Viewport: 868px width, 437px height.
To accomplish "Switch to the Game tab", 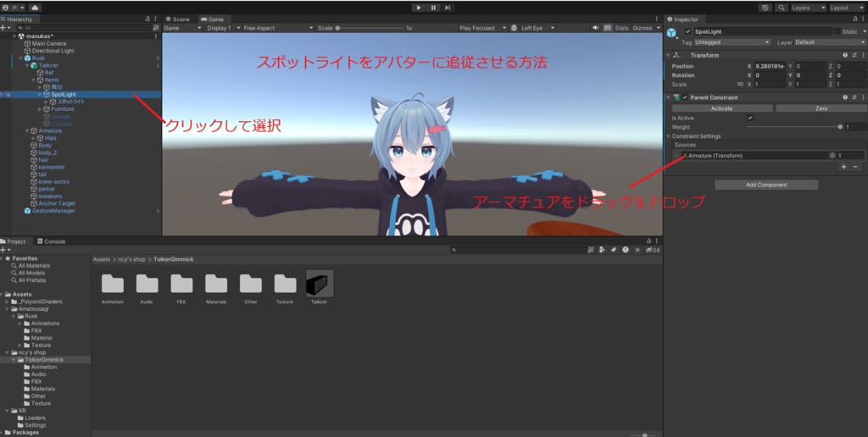I will tap(213, 19).
